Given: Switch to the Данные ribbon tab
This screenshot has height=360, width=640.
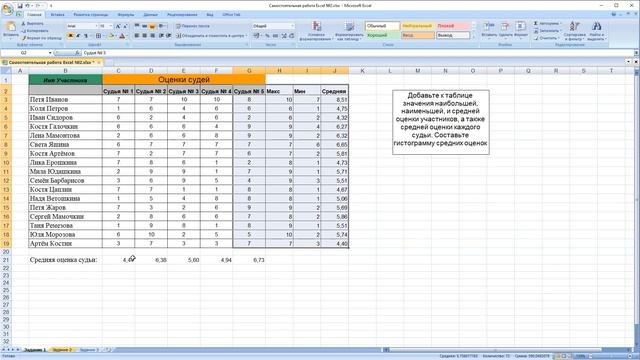Looking at the screenshot, I should (x=151, y=15).
